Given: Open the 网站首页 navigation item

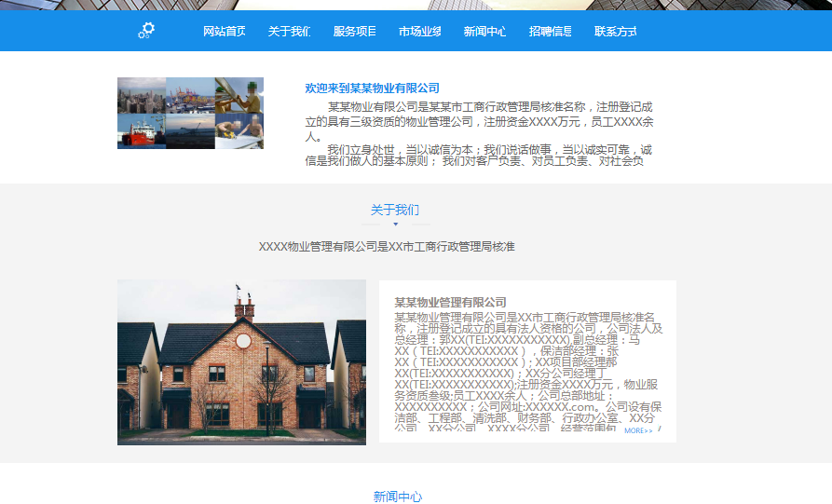Looking at the screenshot, I should (x=225, y=32).
